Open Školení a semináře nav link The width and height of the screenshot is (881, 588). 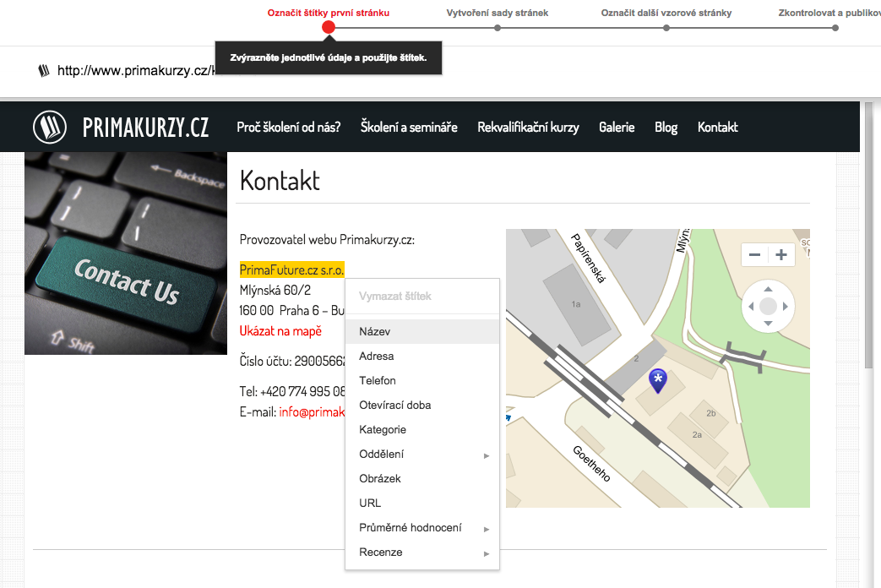(409, 127)
